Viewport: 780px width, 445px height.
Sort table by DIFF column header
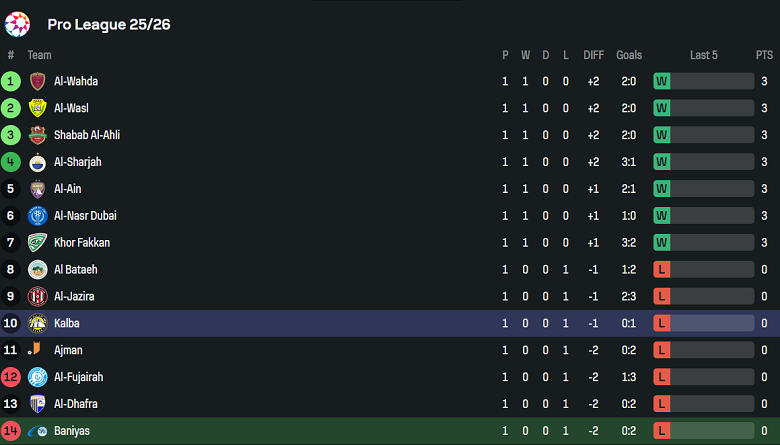(x=594, y=55)
